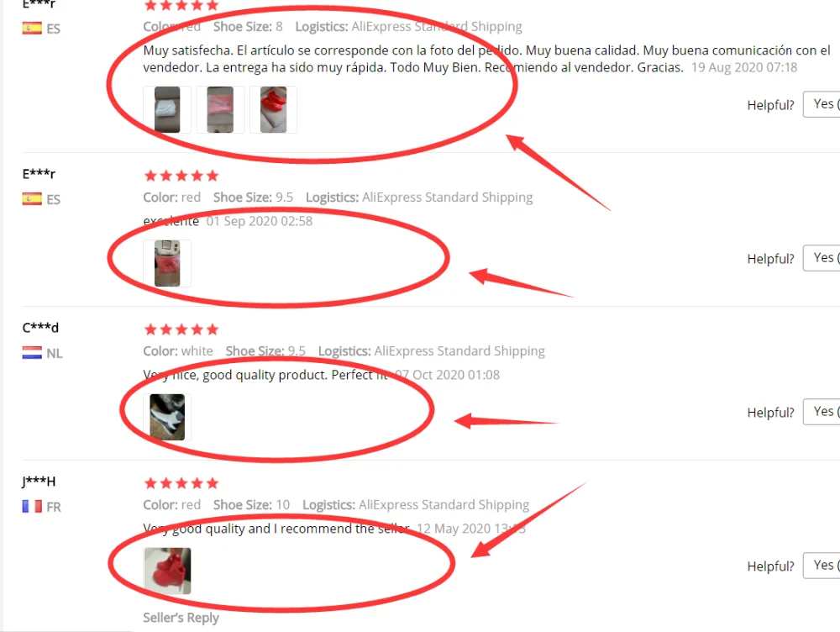Mark the 'excelente' review as helpful

click(822, 258)
